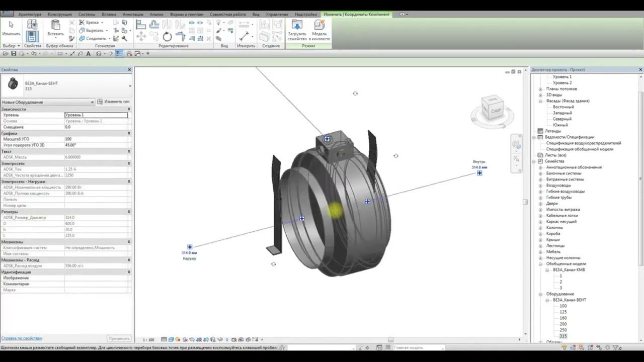
Task: Collapse the Оборудование tree node
Action: (540, 294)
